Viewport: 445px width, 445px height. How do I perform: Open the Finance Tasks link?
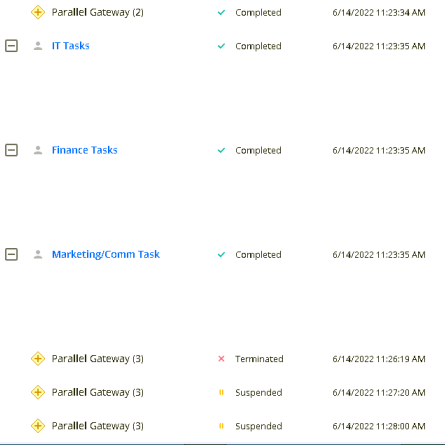coord(85,150)
